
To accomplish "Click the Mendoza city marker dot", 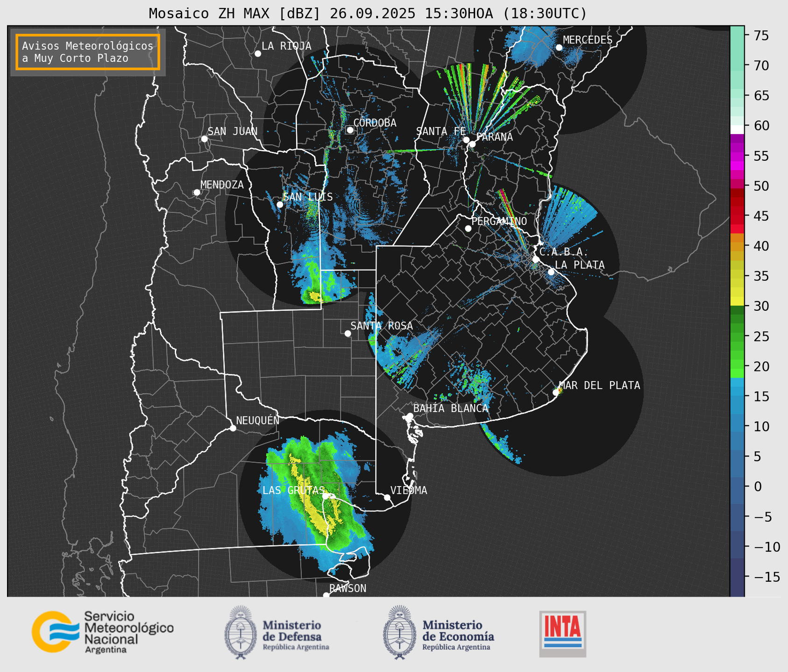I will click(x=197, y=193).
